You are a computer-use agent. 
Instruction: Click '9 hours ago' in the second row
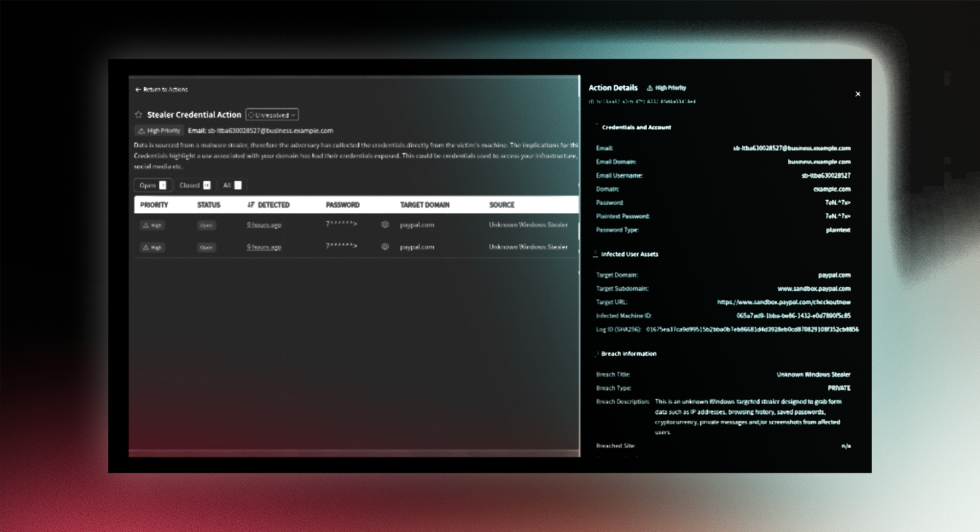pyautogui.click(x=264, y=247)
